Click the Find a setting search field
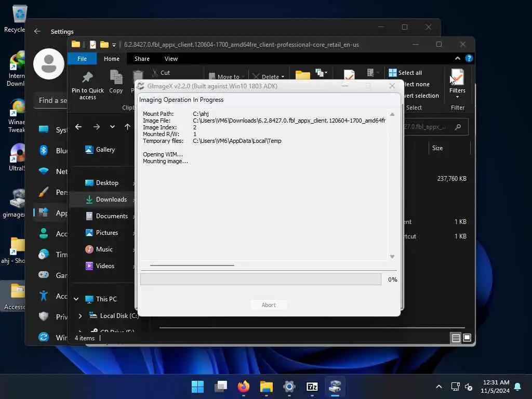This screenshot has height=399, width=532. click(x=51, y=100)
